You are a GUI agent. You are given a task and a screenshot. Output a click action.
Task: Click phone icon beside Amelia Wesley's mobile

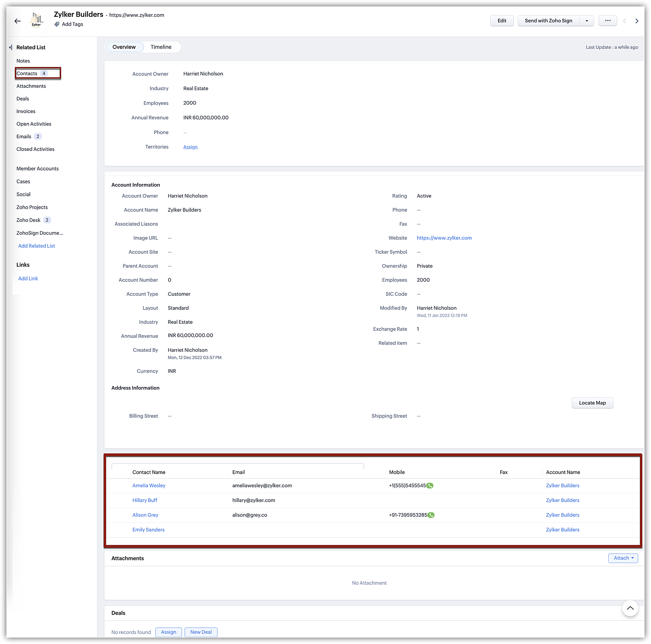(430, 485)
